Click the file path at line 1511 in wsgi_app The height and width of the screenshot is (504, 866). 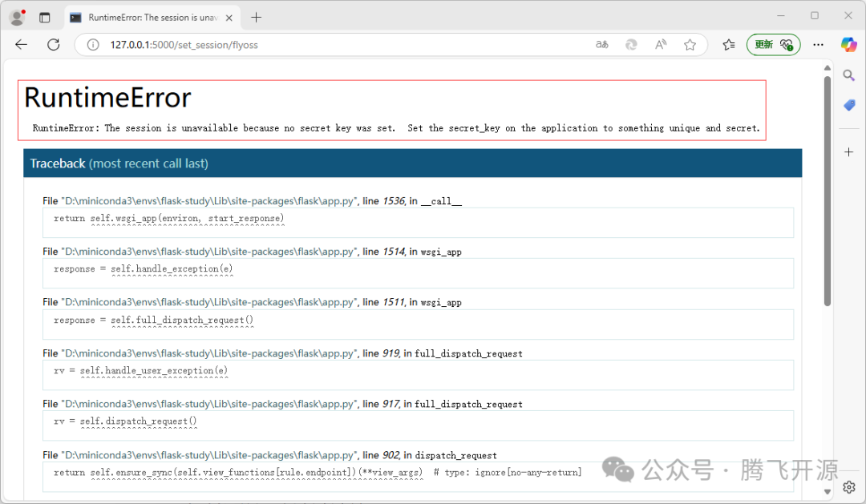pos(210,303)
